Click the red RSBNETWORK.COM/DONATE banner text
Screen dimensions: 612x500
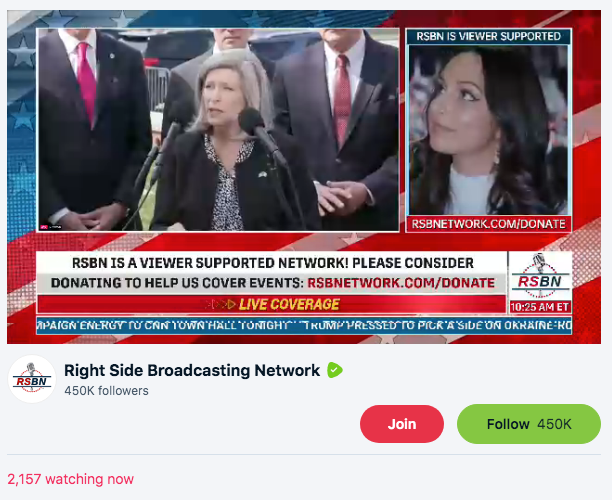(401, 283)
